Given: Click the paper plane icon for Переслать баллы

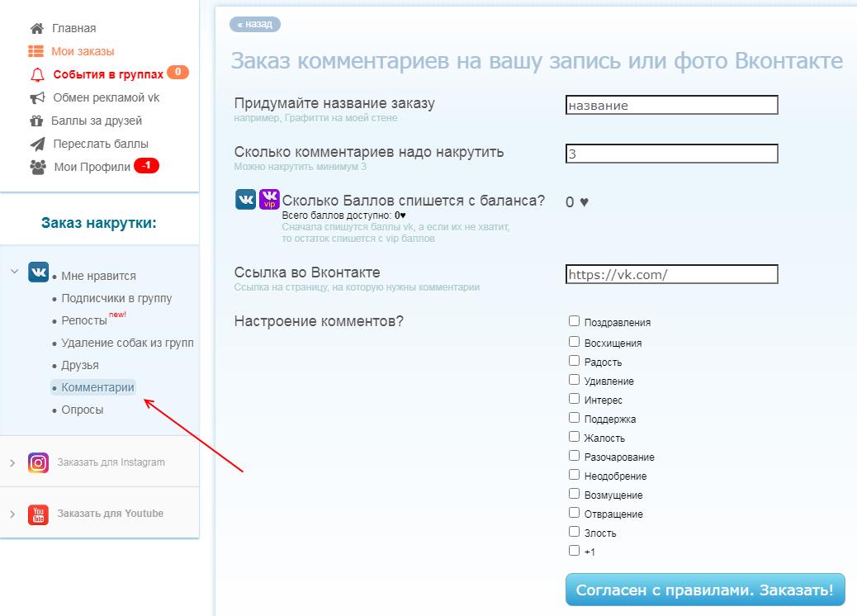Looking at the screenshot, I should [x=37, y=144].
